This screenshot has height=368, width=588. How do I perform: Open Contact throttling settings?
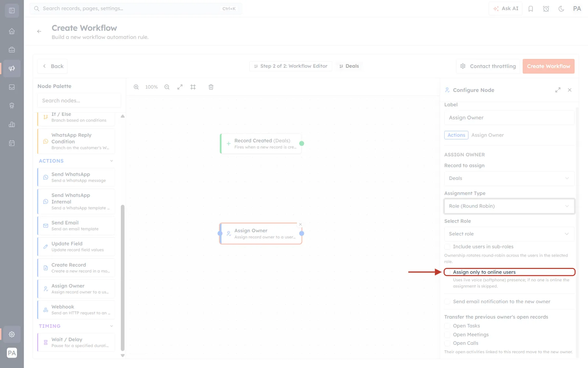click(x=488, y=66)
